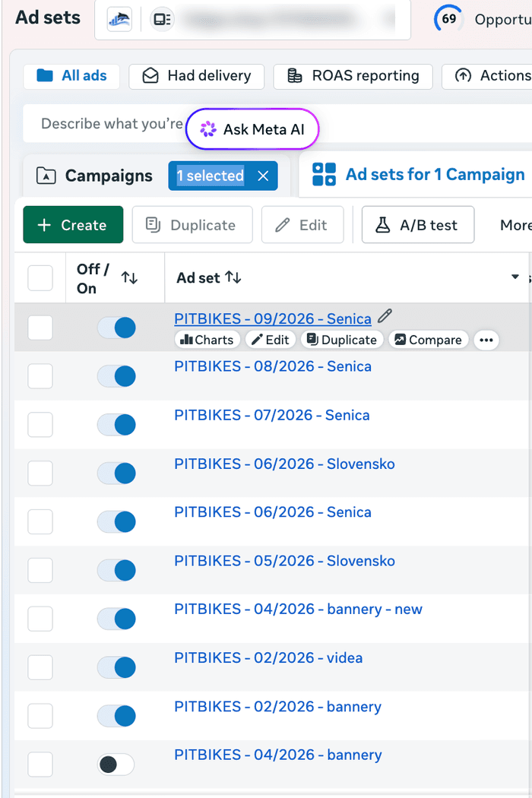Turn off PITBIKES 02/2026 videa toggle
532x798 pixels.
tap(116, 667)
